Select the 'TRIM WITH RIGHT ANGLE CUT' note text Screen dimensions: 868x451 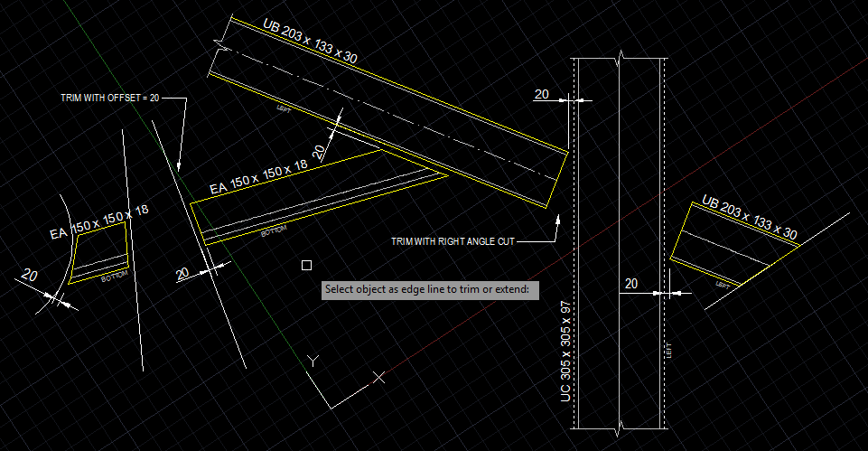click(453, 241)
